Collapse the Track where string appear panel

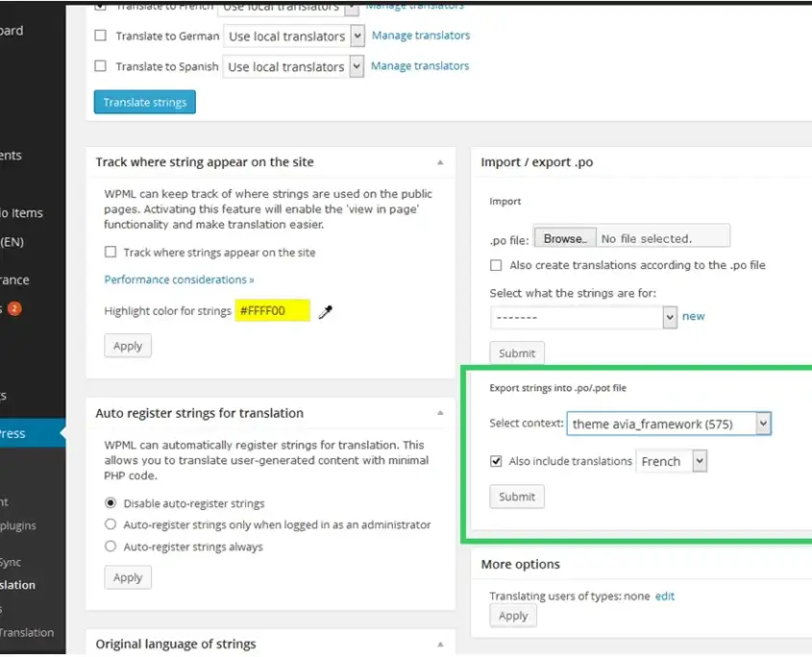click(440, 162)
